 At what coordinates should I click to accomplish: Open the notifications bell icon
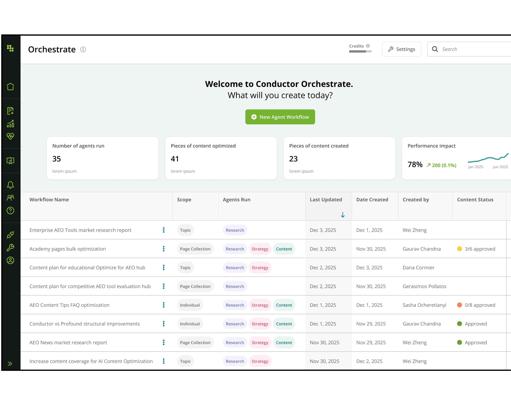[10, 185]
